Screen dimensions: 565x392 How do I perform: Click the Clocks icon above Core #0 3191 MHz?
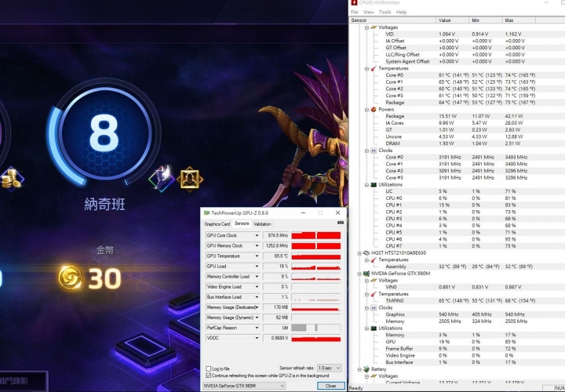(374, 151)
